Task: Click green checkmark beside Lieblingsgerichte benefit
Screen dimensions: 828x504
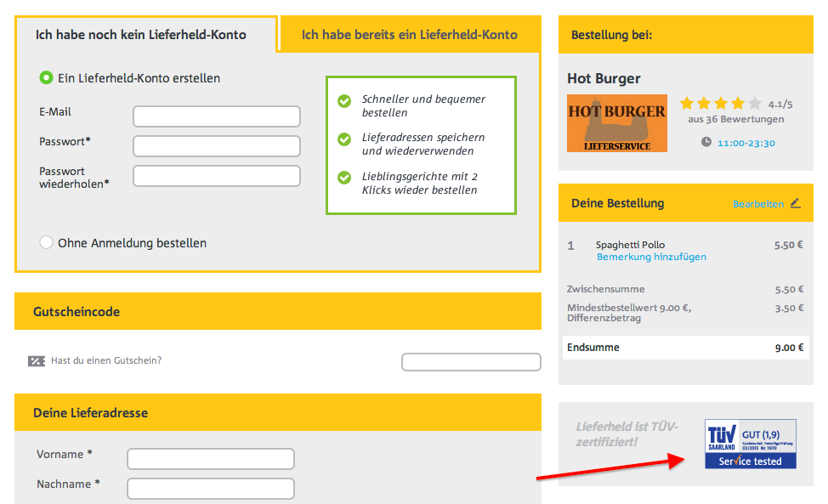Action: [x=344, y=178]
